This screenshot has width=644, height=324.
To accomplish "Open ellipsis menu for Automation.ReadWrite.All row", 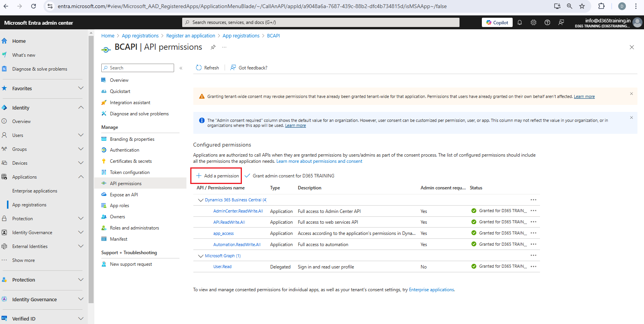I will pyautogui.click(x=533, y=244).
